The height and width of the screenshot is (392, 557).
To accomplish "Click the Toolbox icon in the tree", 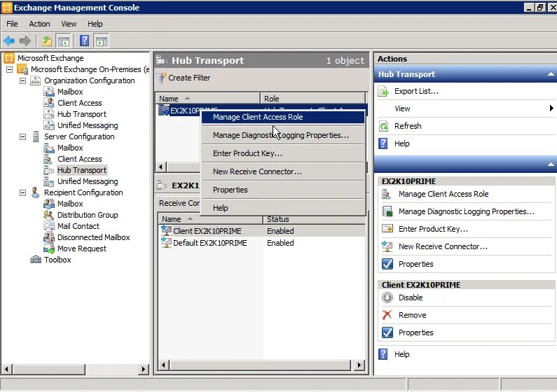I will point(36,260).
